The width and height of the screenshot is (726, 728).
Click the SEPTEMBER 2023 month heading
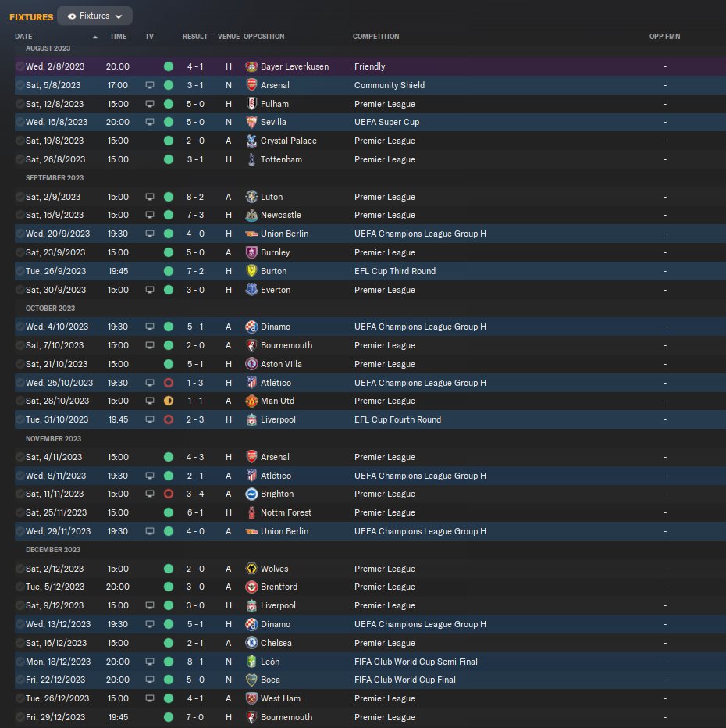click(x=55, y=178)
